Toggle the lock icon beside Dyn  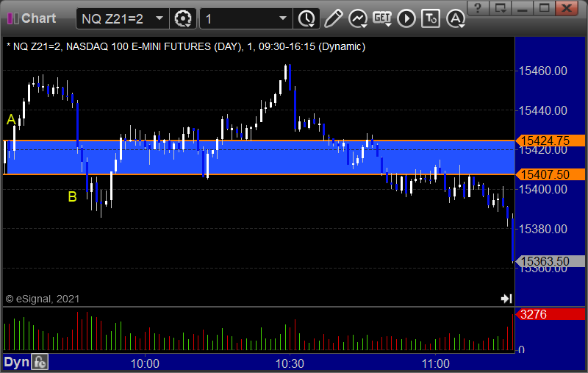click(x=40, y=362)
